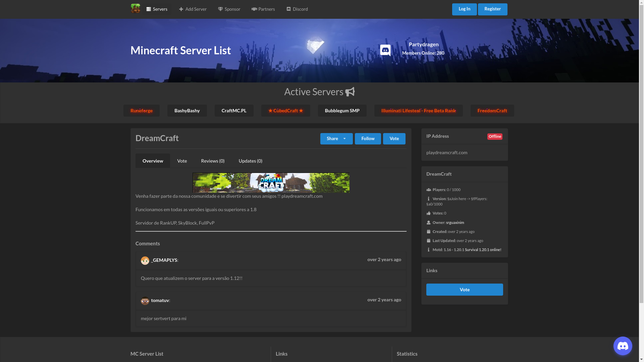The height and width of the screenshot is (362, 644).
Task: Click the DreamCraft server title
Action: (x=157, y=138)
